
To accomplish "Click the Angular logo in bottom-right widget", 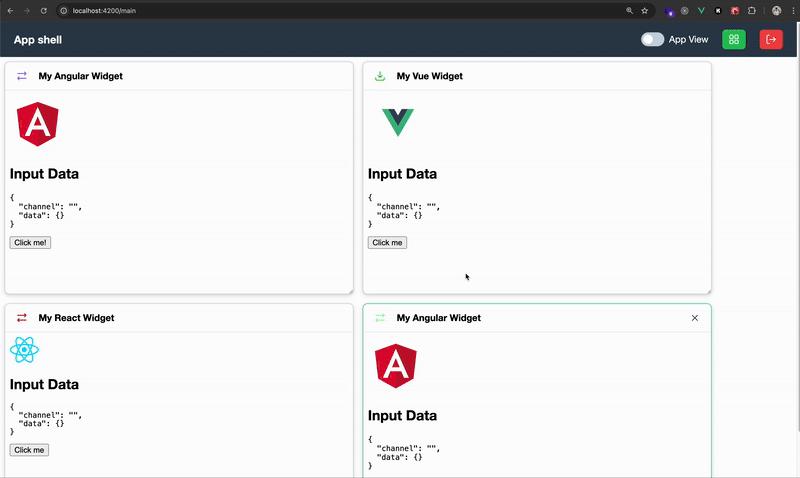I will tap(396, 366).
